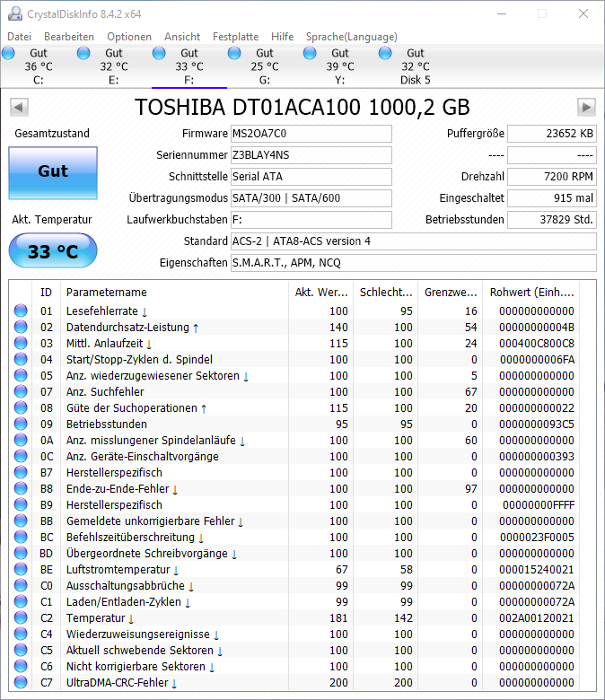Click status icon of UltraDMA-CRC-Fehler row

[21, 682]
